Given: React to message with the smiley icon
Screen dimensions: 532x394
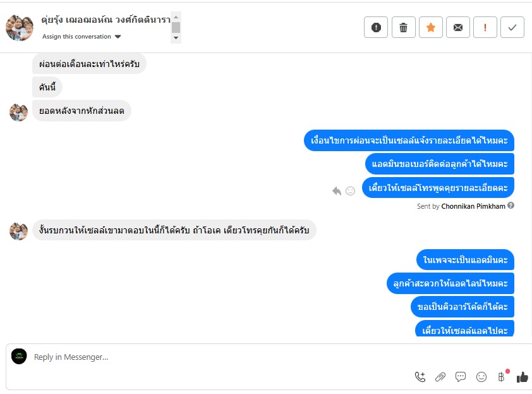Looking at the screenshot, I should 350,191.
